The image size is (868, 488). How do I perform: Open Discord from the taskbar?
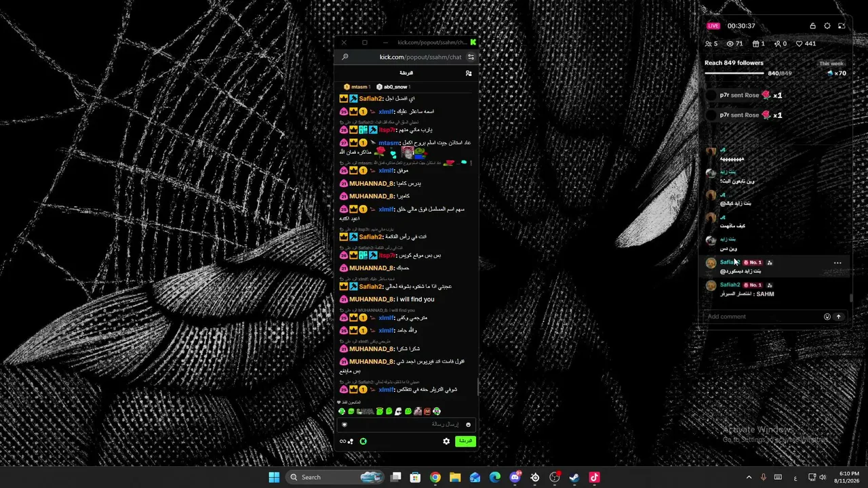click(515, 477)
